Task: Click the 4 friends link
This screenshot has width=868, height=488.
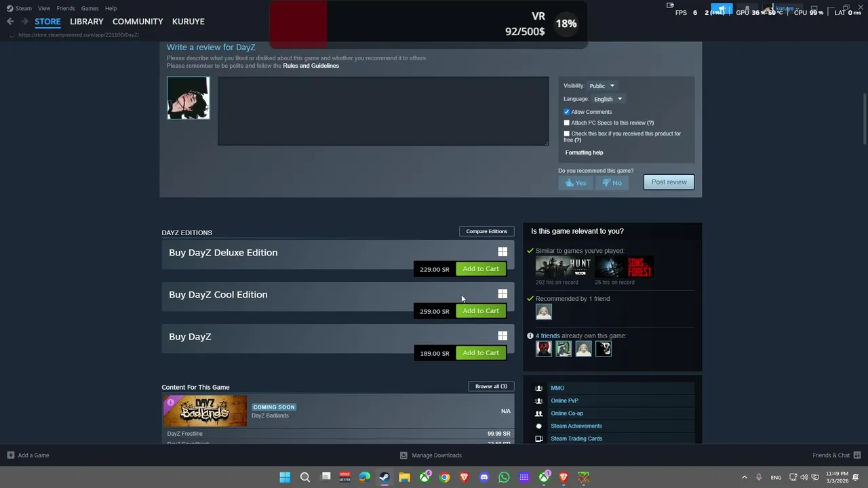Action: pos(547,335)
